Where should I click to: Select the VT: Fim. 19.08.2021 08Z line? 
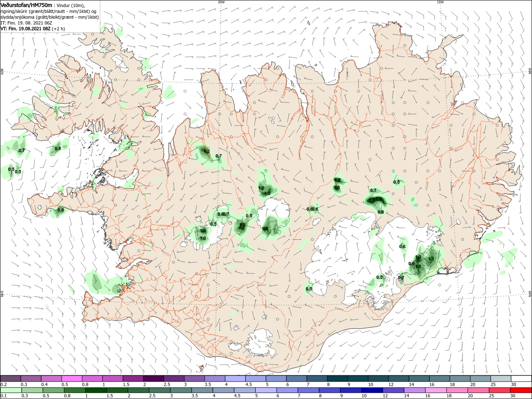(x=32, y=29)
